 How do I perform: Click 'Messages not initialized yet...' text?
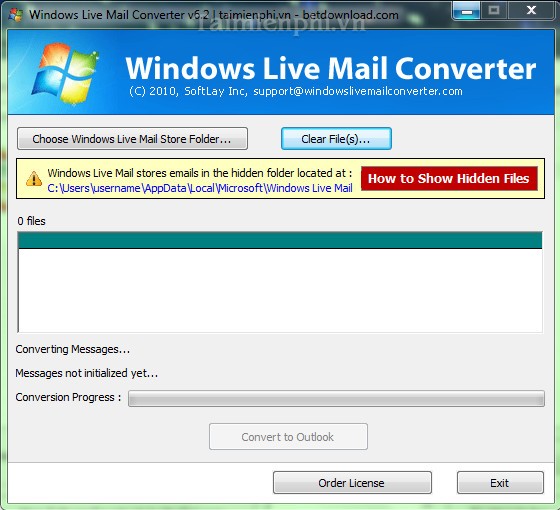(86, 373)
